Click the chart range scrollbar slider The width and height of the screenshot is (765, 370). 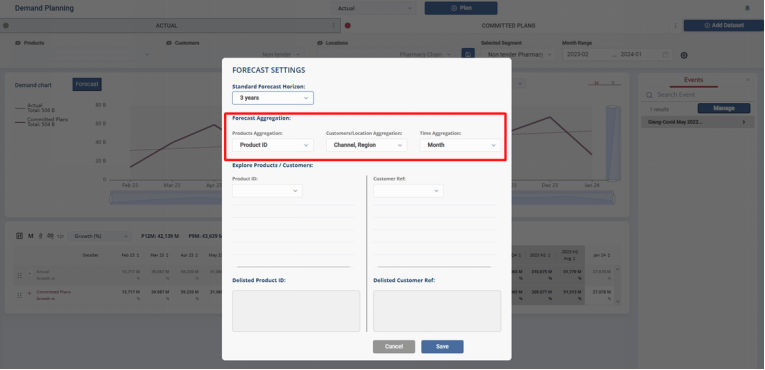click(x=362, y=199)
